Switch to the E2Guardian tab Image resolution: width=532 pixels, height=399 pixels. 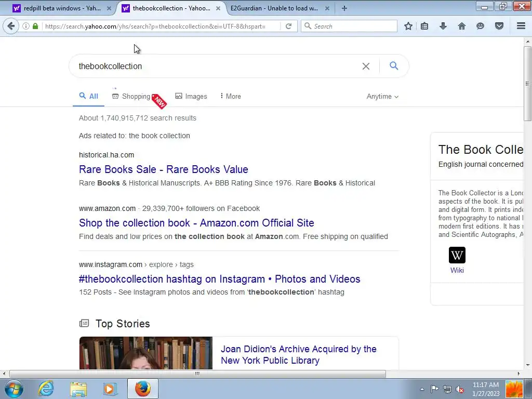click(275, 8)
